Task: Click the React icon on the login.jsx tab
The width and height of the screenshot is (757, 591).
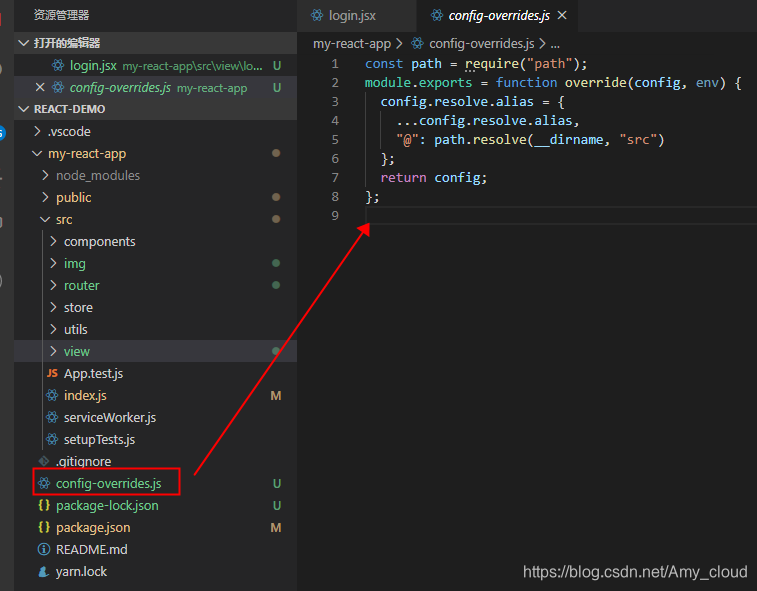Action: (x=317, y=15)
